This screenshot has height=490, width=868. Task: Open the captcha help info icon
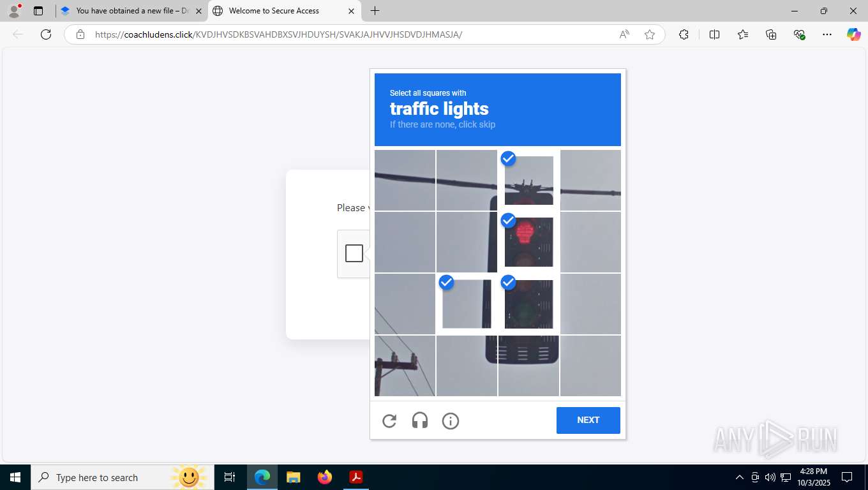(x=451, y=421)
